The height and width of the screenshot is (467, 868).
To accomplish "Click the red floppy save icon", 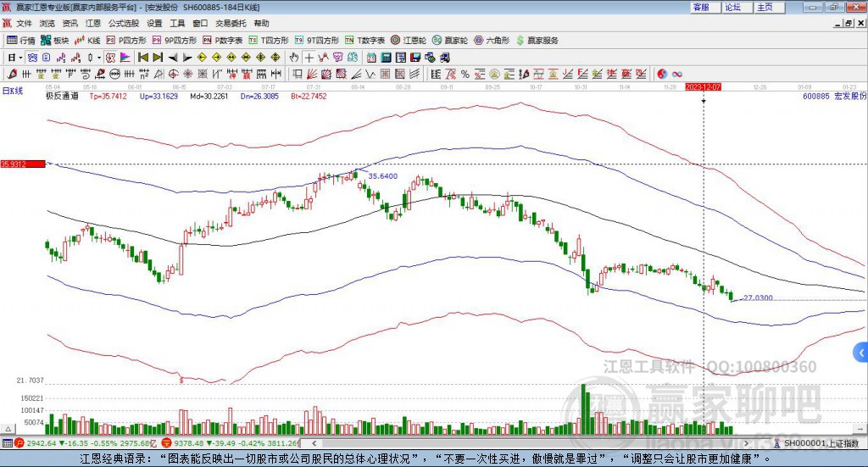I will [415, 58].
